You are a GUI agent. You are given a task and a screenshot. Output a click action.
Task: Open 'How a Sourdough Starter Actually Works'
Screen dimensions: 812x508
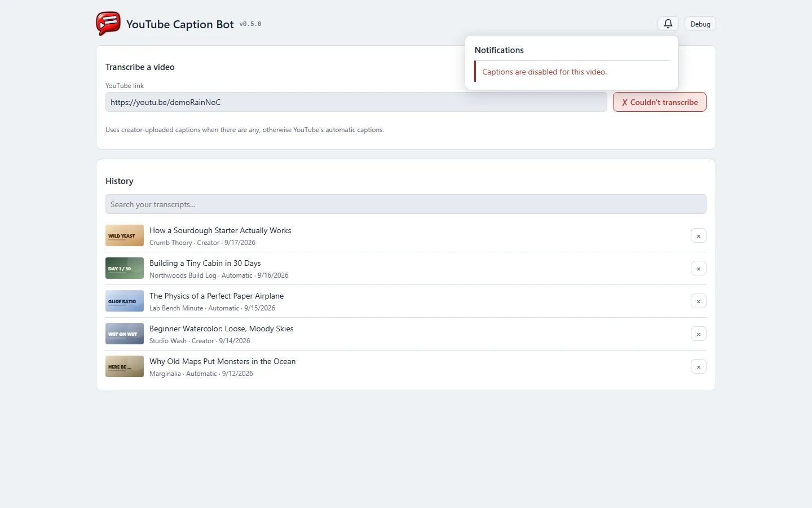(220, 230)
